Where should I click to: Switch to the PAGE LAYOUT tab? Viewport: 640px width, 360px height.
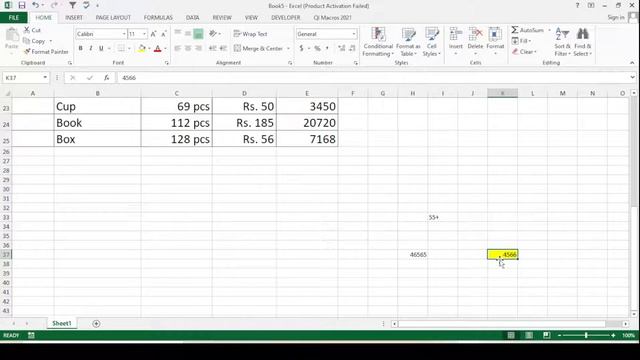click(x=113, y=18)
